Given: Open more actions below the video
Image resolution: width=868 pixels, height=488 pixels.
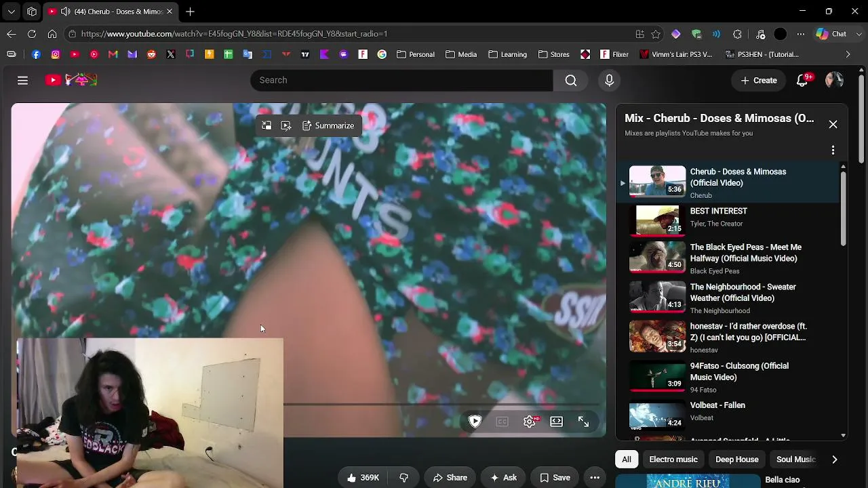Looking at the screenshot, I should pos(595,478).
